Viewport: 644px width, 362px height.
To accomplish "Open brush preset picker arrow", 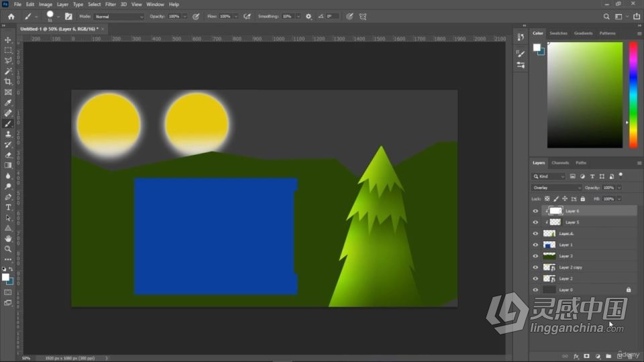I will pos(58,17).
